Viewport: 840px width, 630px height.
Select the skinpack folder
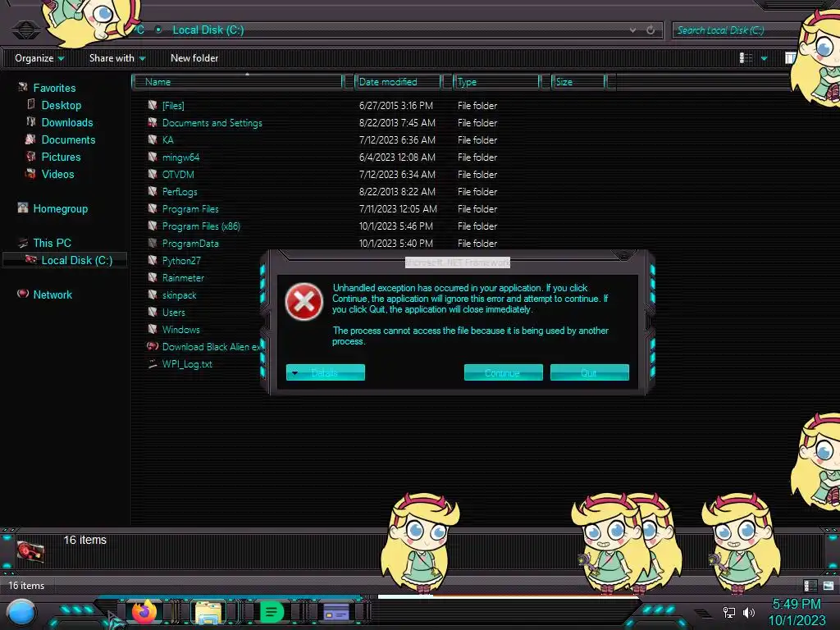coord(179,294)
